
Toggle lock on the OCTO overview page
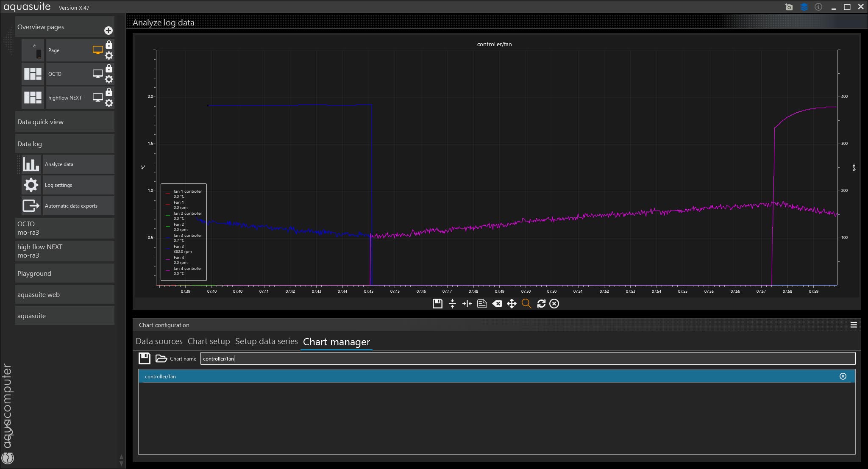pos(109,68)
